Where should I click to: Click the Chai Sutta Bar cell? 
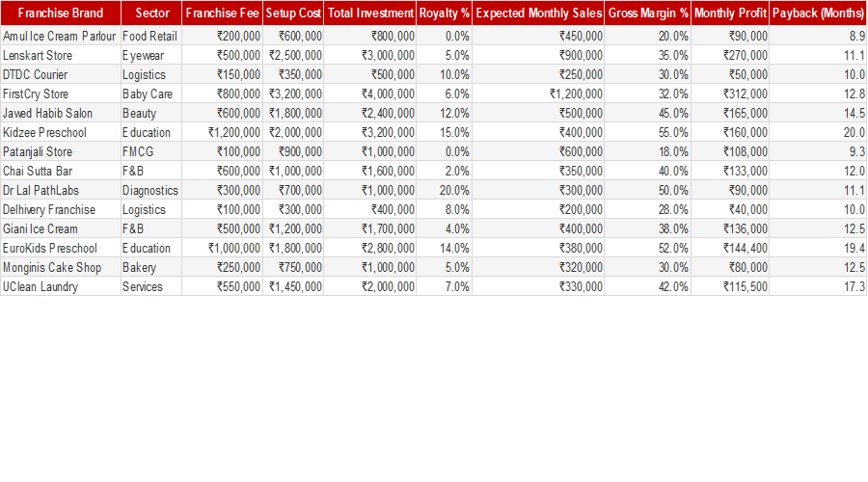point(61,171)
